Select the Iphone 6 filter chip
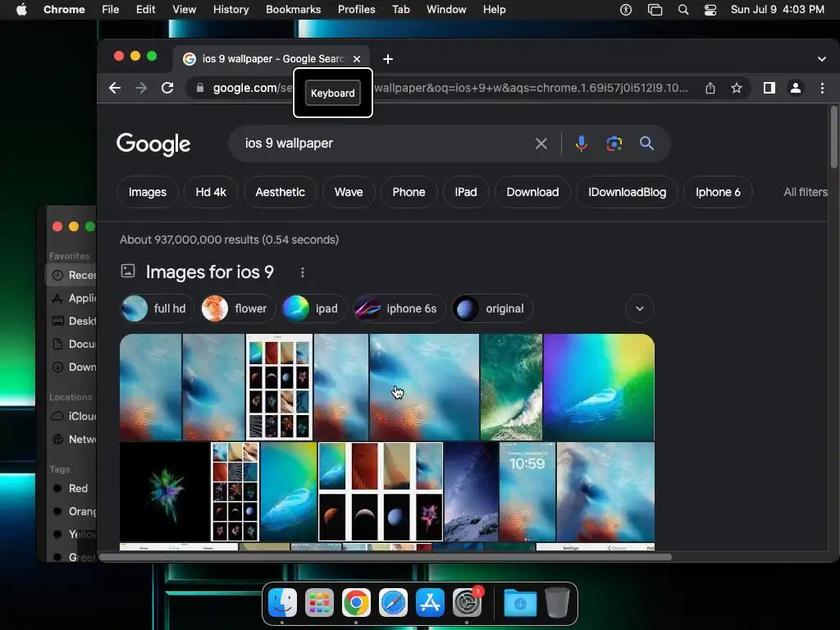840x630 pixels. (718, 192)
